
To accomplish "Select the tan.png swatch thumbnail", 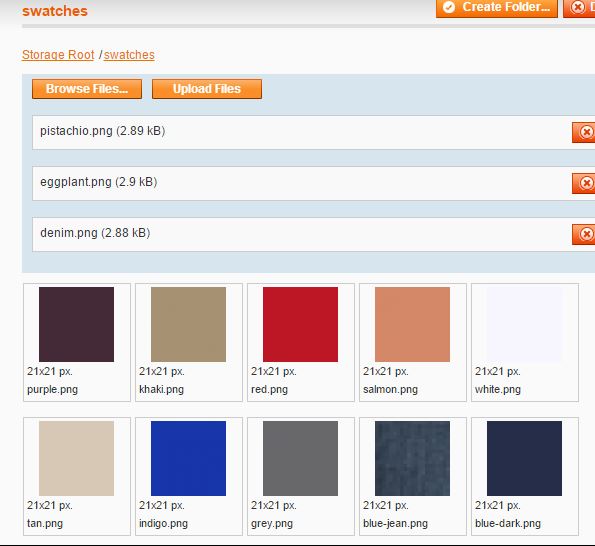I will coord(76,458).
